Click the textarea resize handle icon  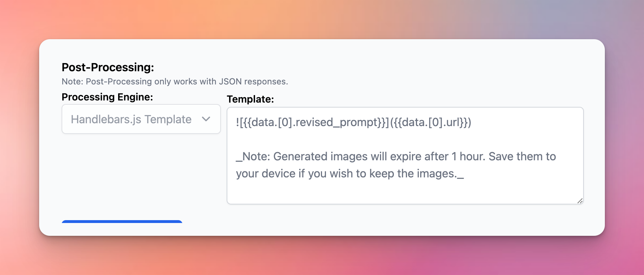coord(580,201)
